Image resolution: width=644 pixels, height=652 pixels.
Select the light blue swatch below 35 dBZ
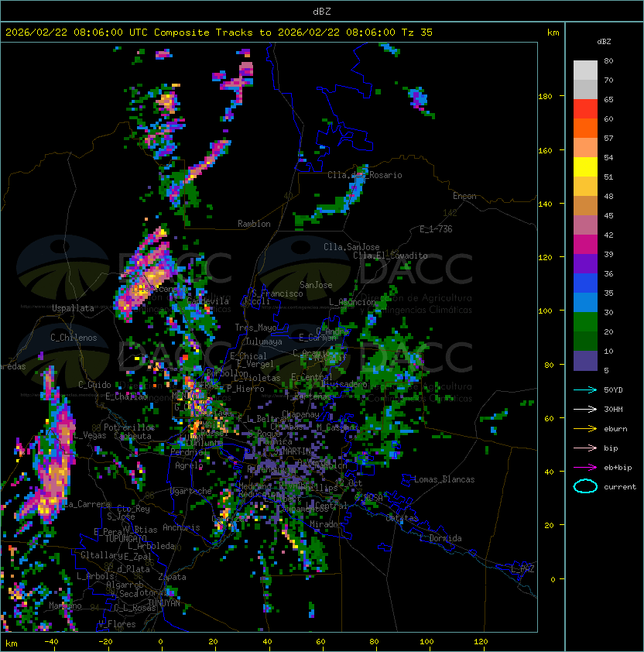(585, 302)
